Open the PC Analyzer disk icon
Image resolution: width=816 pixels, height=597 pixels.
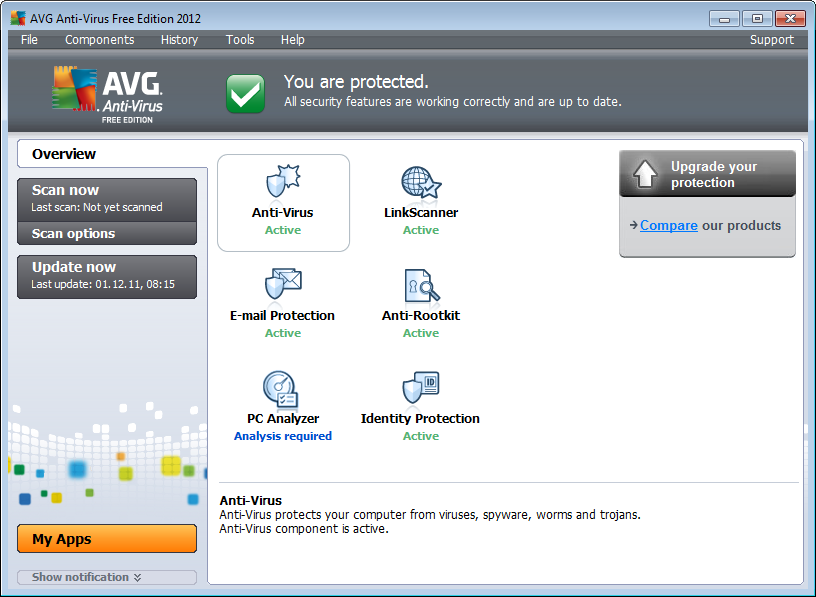[x=282, y=388]
